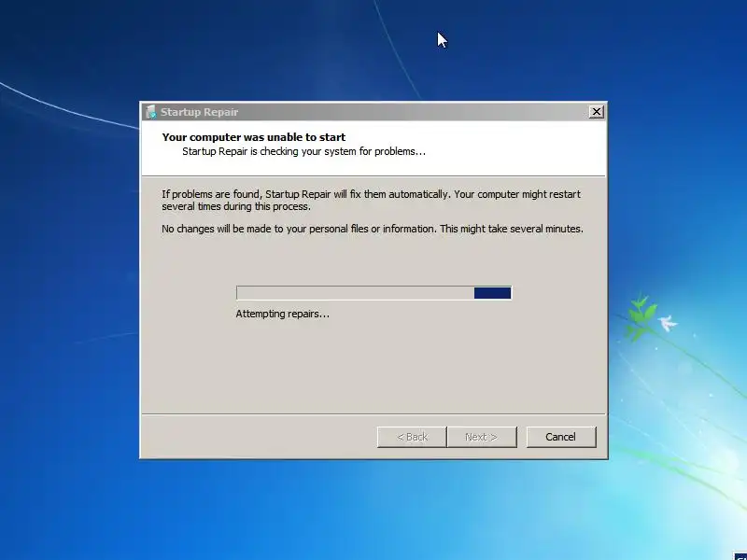The image size is (747, 560).
Task: Click the 'No changes will be made' paragraph
Action: tap(373, 229)
